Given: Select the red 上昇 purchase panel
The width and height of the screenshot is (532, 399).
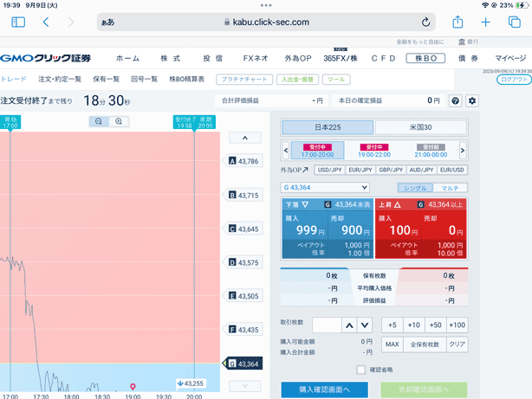Looking at the screenshot, I should (x=420, y=228).
